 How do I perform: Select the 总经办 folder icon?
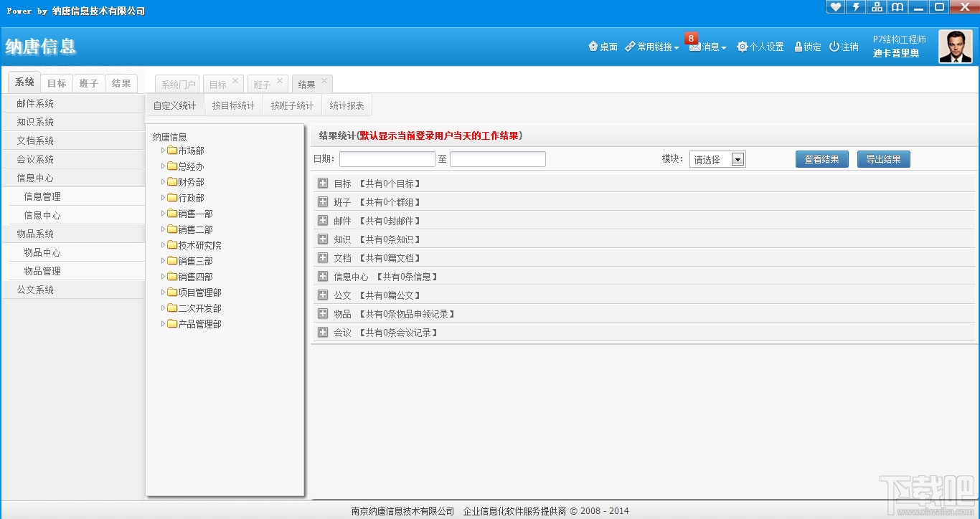click(x=172, y=166)
